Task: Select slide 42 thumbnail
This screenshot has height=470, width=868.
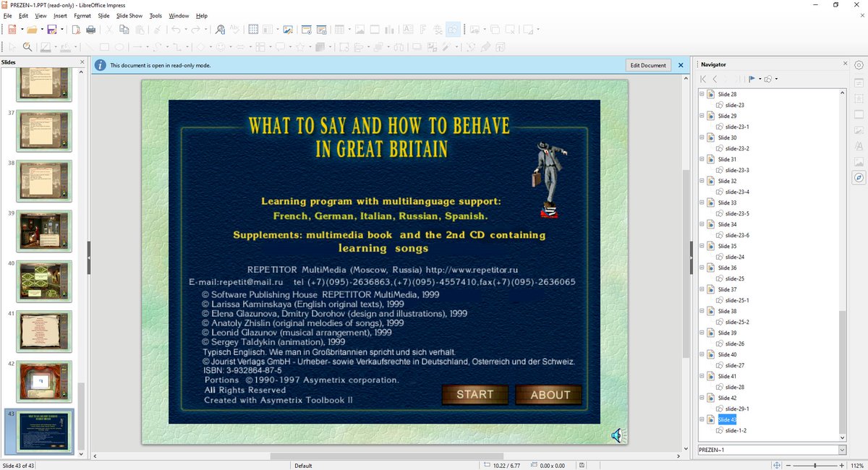Action: tap(44, 381)
